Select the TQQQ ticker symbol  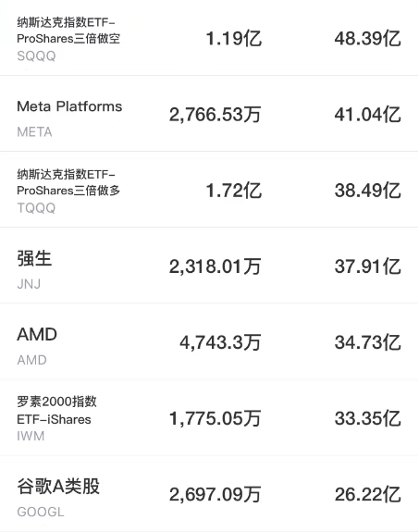pyautogui.click(x=36, y=208)
